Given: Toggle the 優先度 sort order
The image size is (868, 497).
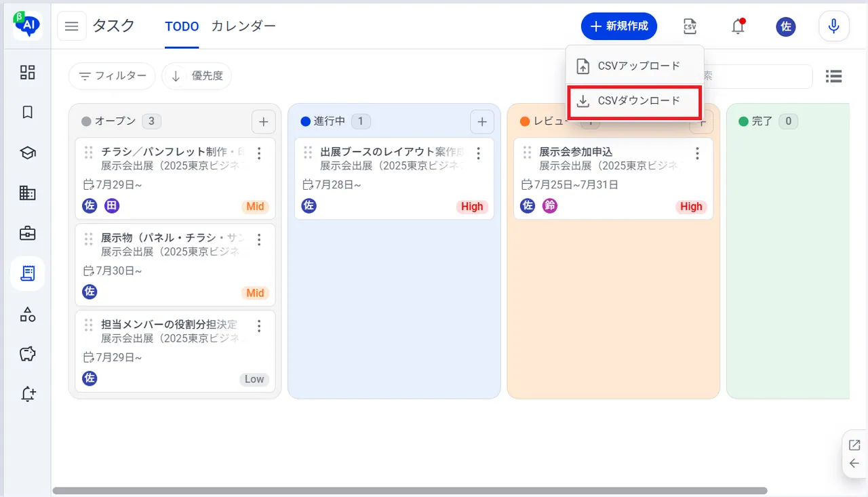Looking at the screenshot, I should click(197, 76).
